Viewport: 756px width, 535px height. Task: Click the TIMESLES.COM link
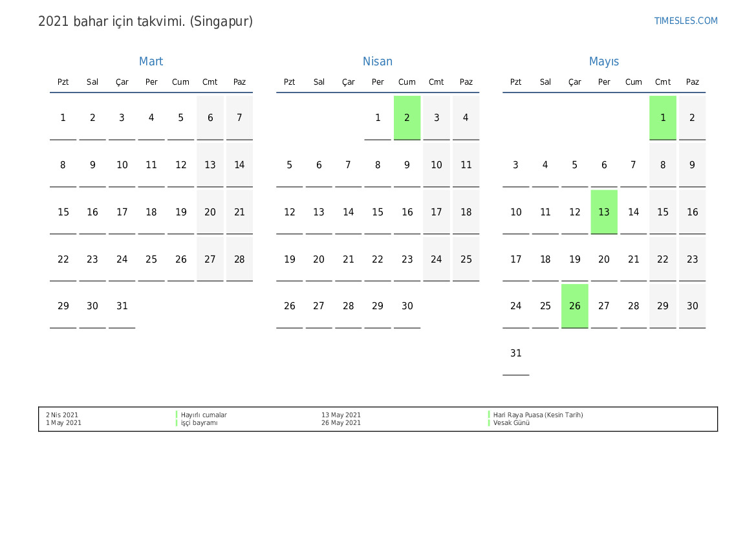point(686,21)
